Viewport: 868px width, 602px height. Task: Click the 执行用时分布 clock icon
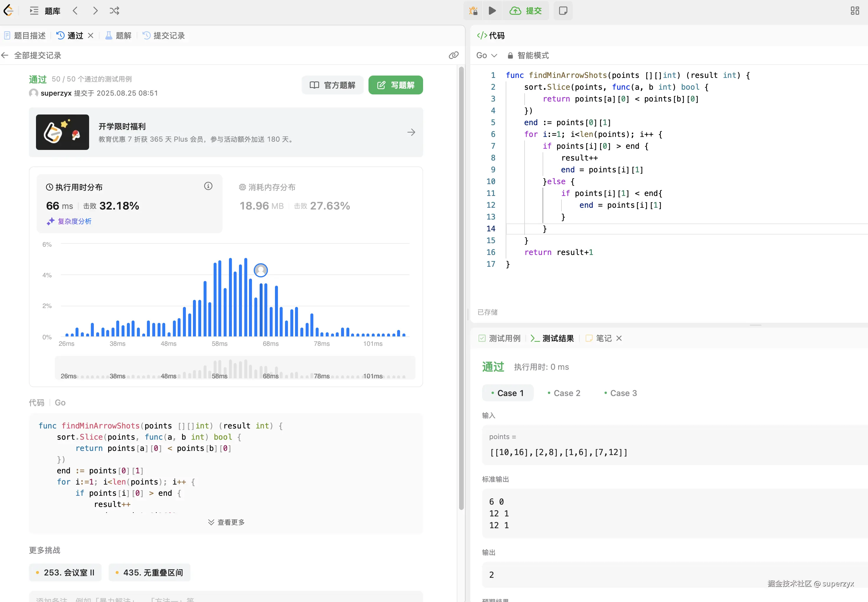coord(49,187)
